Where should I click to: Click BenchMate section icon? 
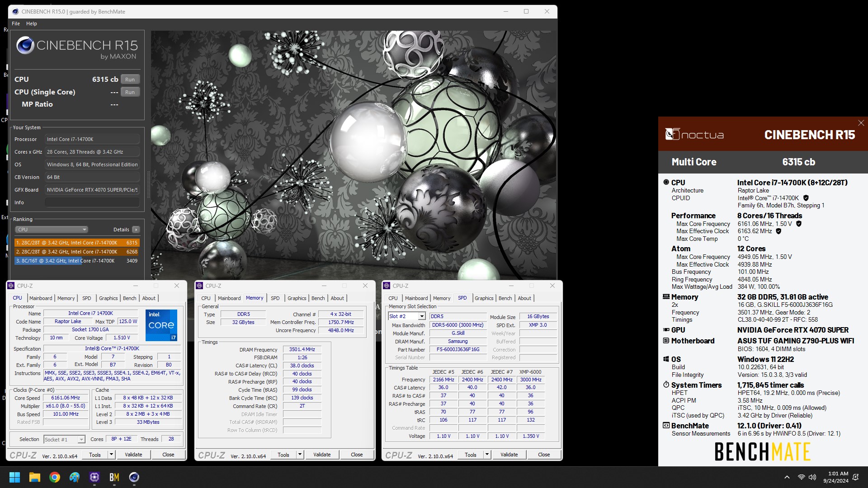click(666, 426)
